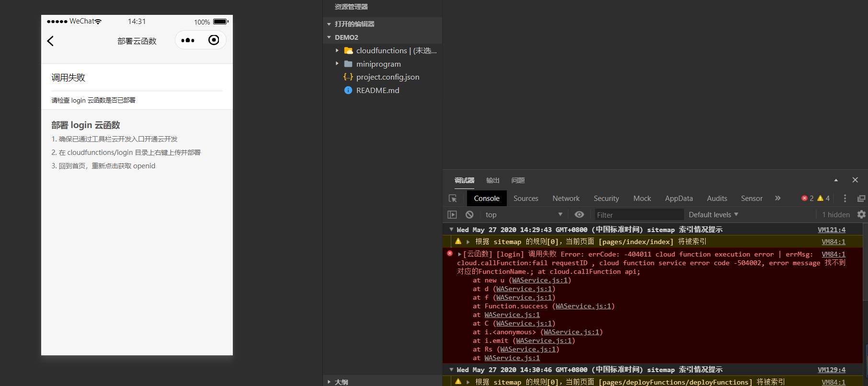Open the Mock tab
The height and width of the screenshot is (386, 868).
click(642, 199)
